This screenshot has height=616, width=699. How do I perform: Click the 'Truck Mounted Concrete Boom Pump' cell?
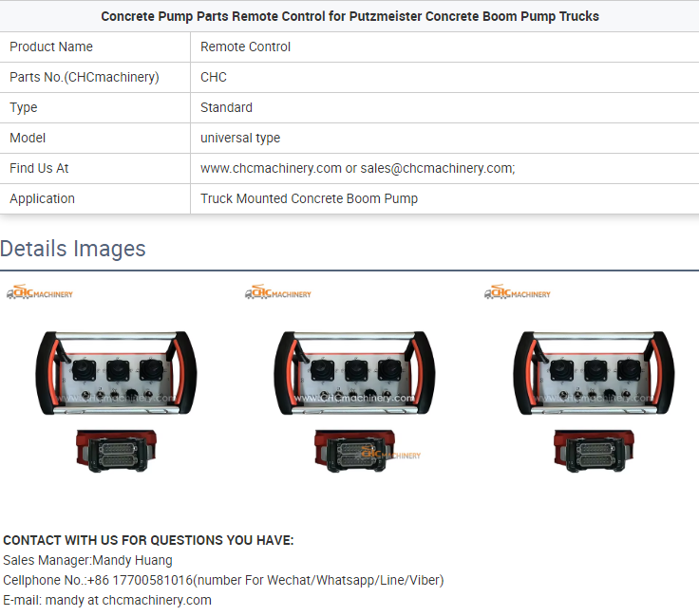tap(309, 198)
